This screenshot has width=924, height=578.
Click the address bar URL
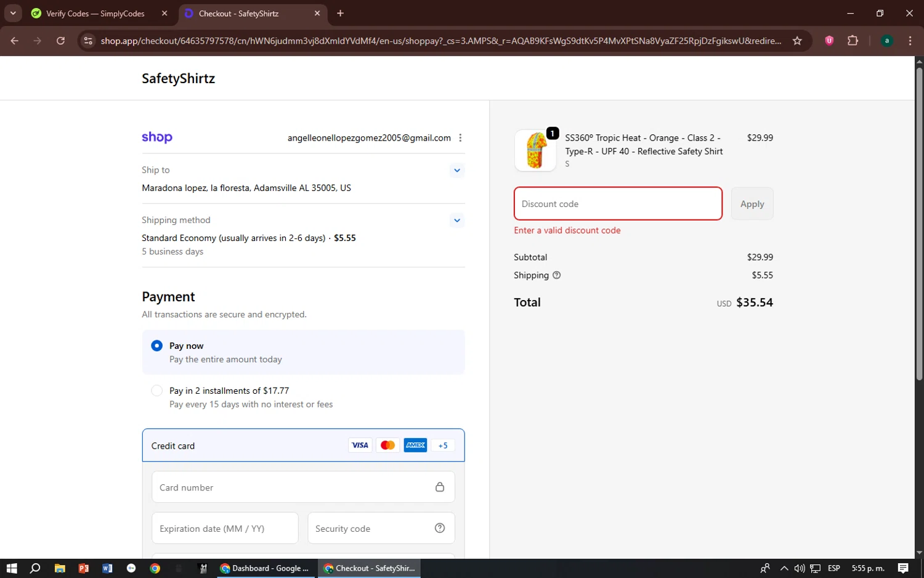click(441, 41)
